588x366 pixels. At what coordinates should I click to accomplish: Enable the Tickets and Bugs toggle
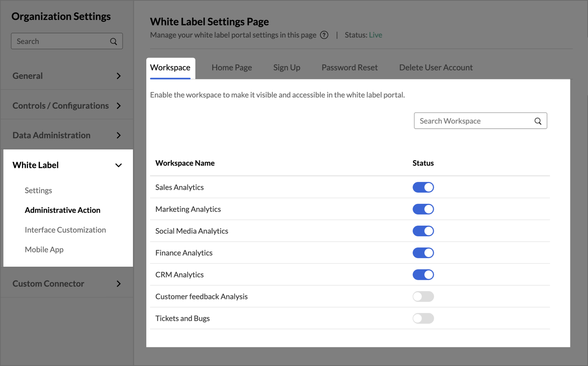[423, 318]
